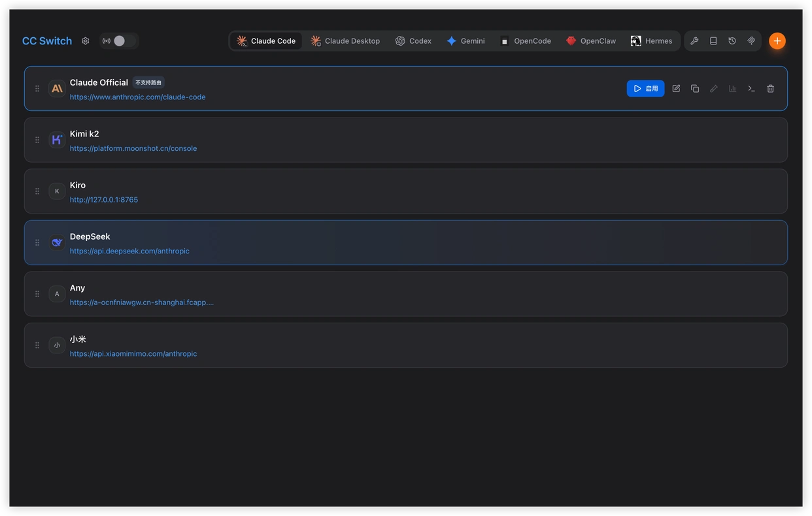Viewport: 812px width, 516px height.
Task: Switch to the Claude Code tab
Action: tap(266, 40)
